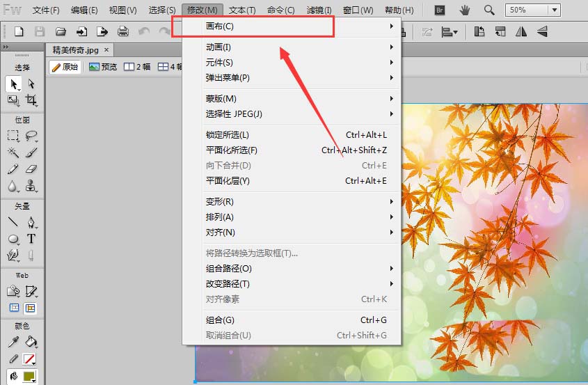Expand the 弹出菜单(P) submenu

coord(292,78)
